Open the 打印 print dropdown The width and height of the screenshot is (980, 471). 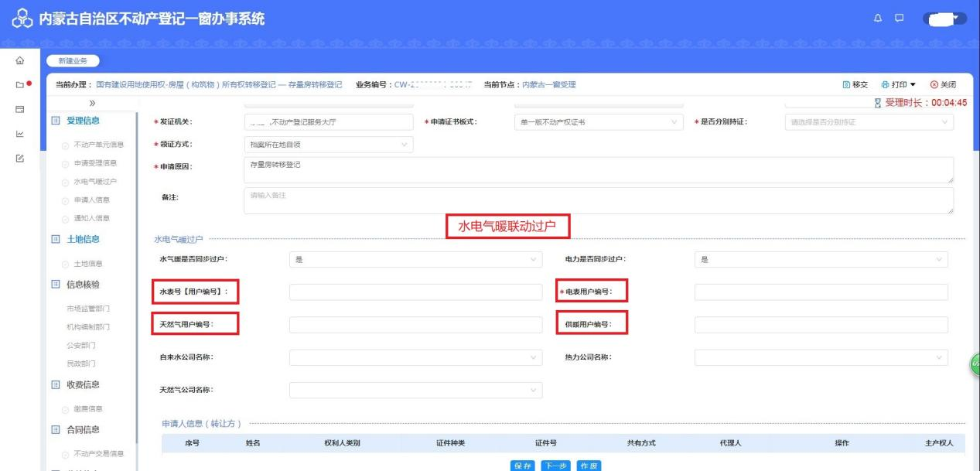898,84
